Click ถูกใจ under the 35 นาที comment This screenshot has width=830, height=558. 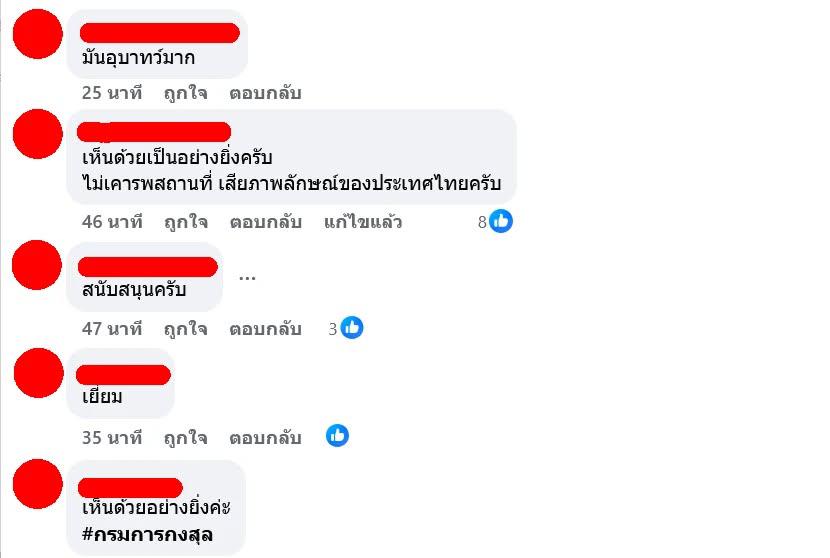point(185,438)
